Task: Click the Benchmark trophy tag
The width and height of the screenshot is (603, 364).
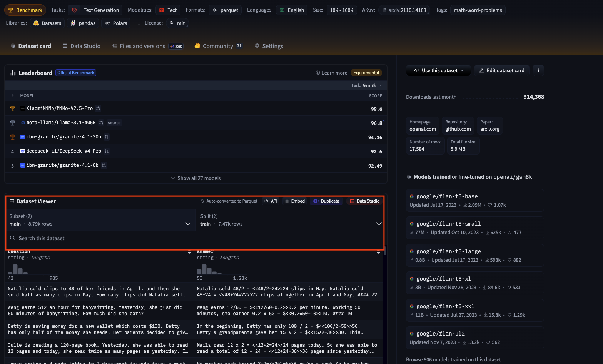Action: (x=25, y=10)
